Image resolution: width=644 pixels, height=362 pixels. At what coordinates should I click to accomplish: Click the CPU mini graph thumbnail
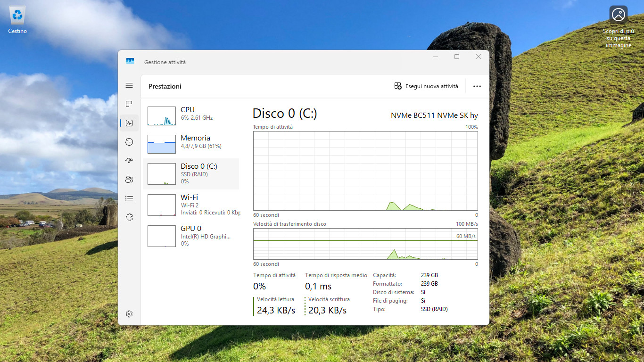162,115
